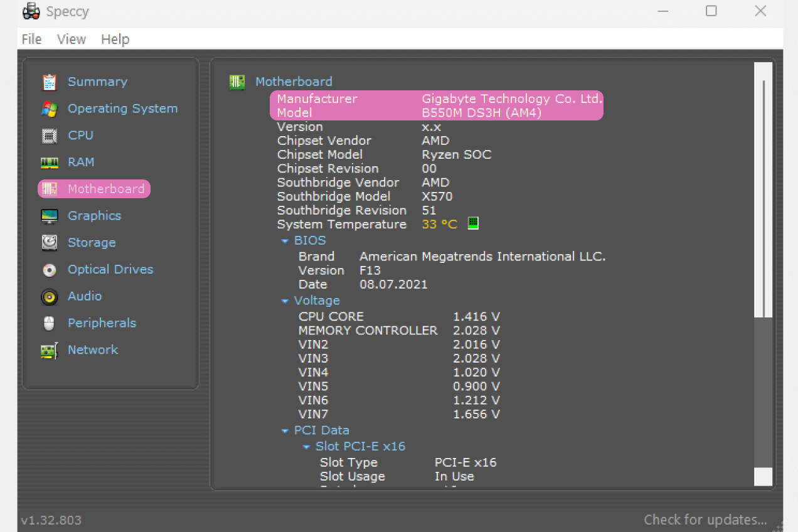Collapse the BIOS section
The image size is (798, 532).
[x=285, y=241]
